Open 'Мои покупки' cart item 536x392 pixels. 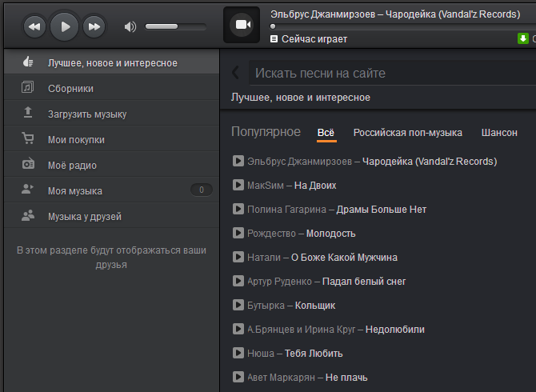coord(111,139)
